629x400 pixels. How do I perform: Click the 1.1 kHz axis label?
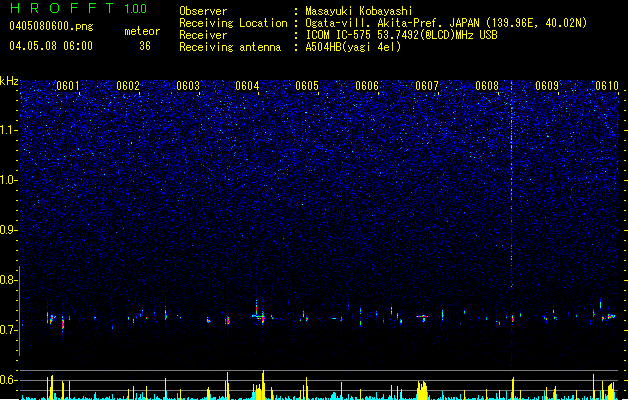click(8, 130)
